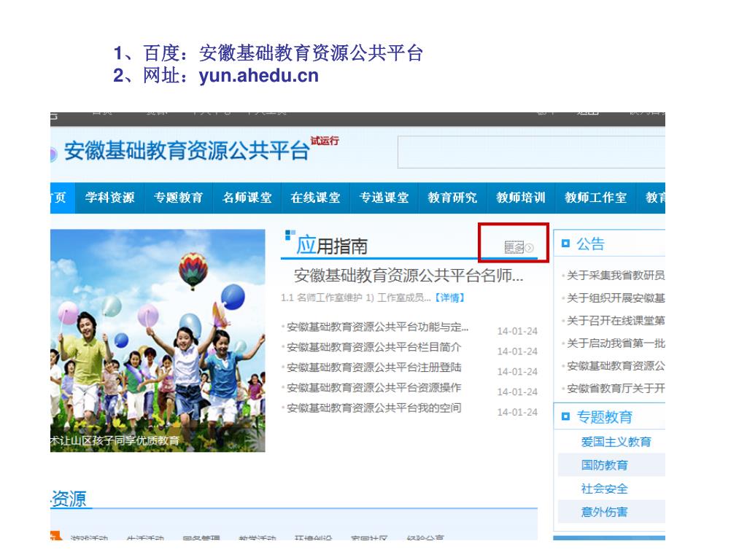Viewport: 747px width, 560px height.
Task: Open notice 安徽基础教育资源公
Action: pyautogui.click(x=616, y=366)
